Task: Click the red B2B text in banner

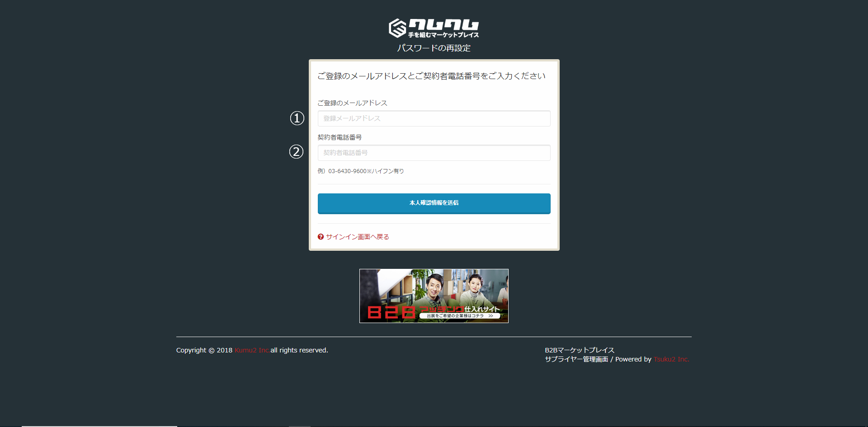Action: pos(391,312)
